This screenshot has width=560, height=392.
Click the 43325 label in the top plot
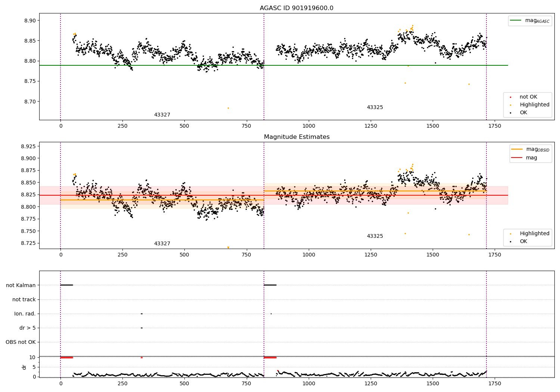click(375, 108)
